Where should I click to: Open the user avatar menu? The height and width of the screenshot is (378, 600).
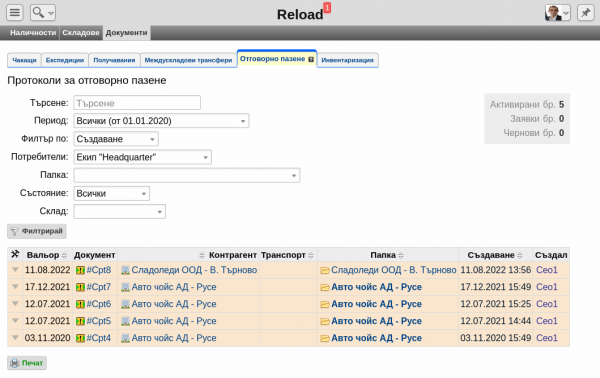click(557, 13)
